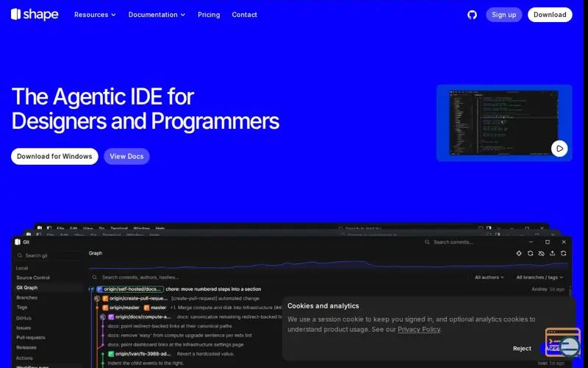
Task: Select commit '[create-pull-request] automated change'
Action: (x=215, y=299)
